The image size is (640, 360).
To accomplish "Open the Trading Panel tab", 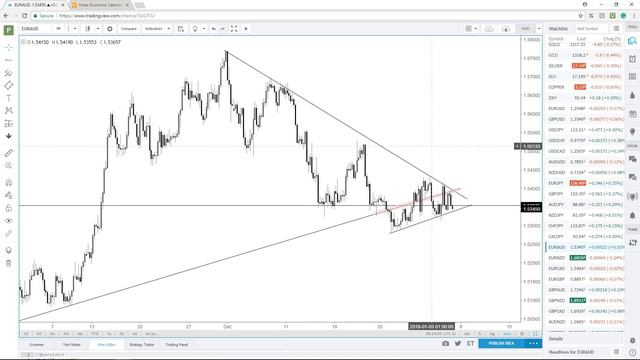I will [177, 344].
